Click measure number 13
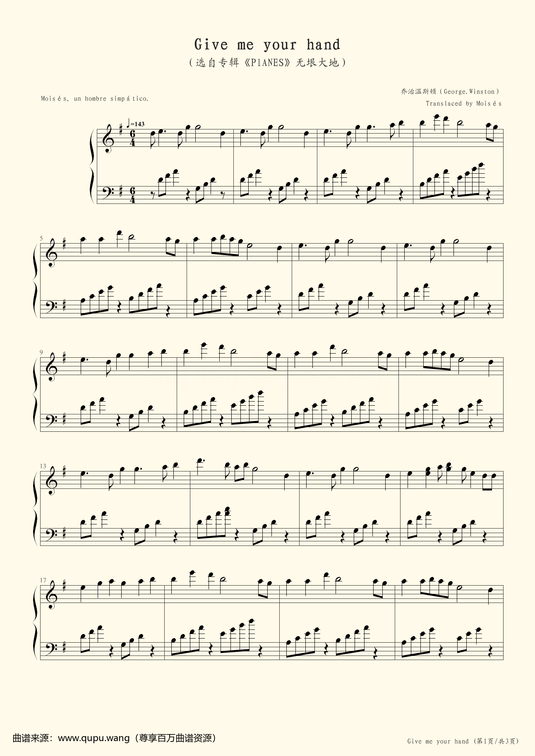Image resolution: width=535 pixels, height=756 pixels. click(43, 466)
